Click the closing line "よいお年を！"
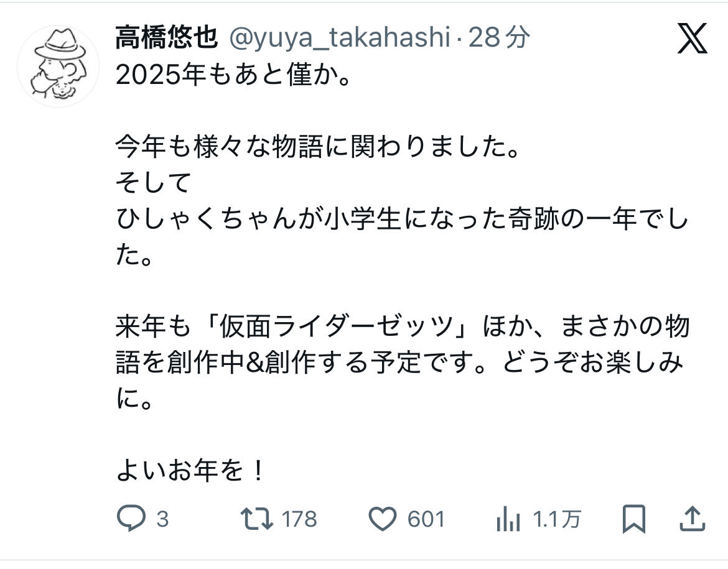This screenshot has width=728, height=569. tap(191, 471)
